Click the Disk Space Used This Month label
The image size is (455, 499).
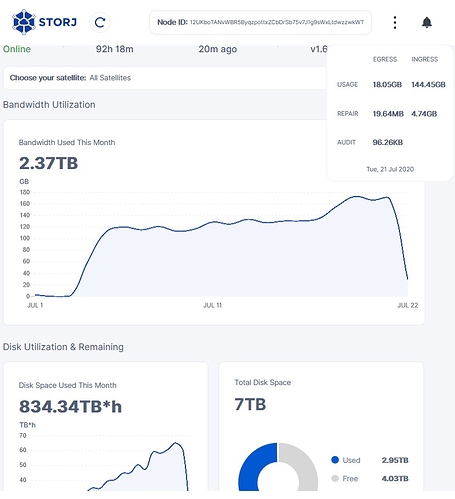coord(67,385)
